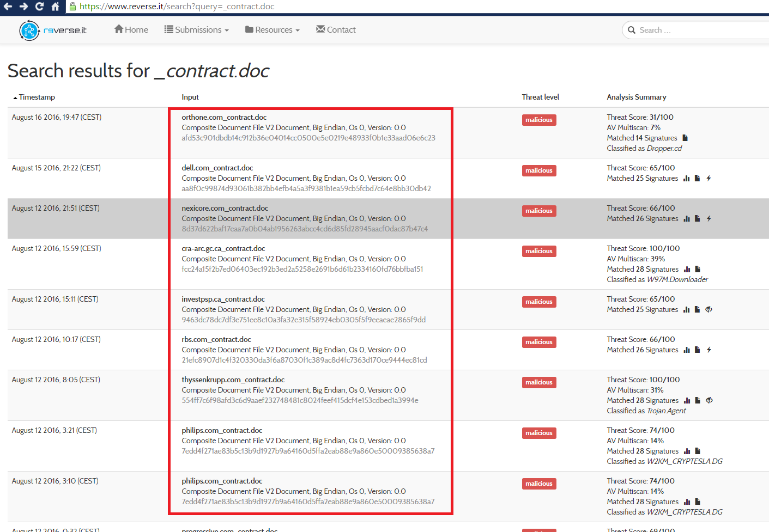The image size is (769, 532).
Task: Click the malicious badge for investpsp.ca_contract.doc
Action: tap(539, 302)
